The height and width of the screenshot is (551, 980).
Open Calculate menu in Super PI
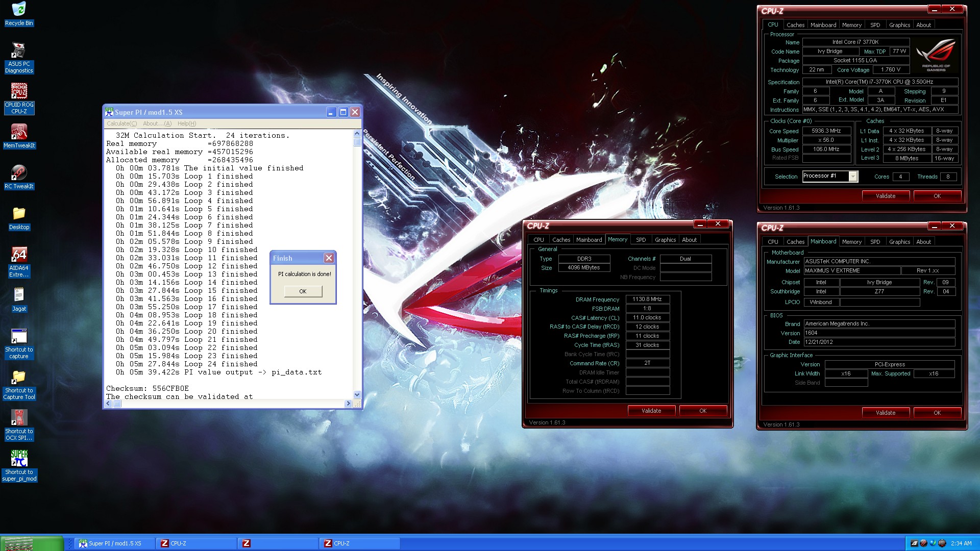tap(121, 123)
